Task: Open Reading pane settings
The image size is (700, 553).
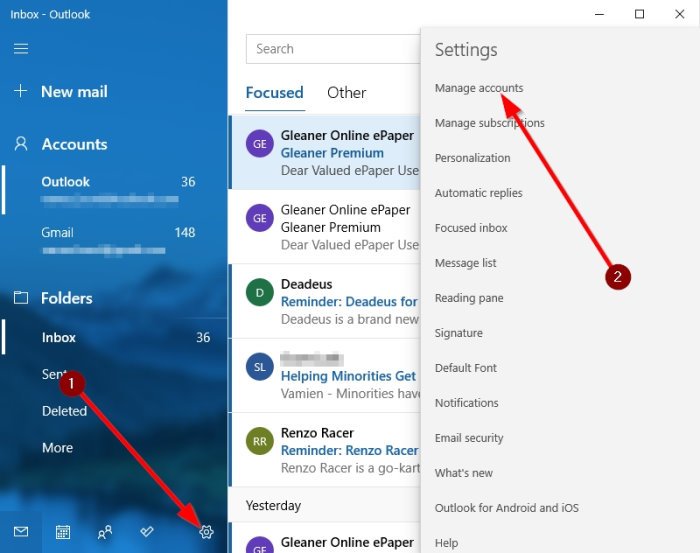Action: (469, 298)
